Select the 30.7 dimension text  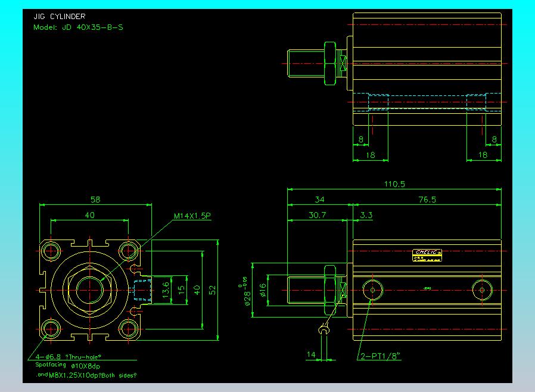(318, 215)
